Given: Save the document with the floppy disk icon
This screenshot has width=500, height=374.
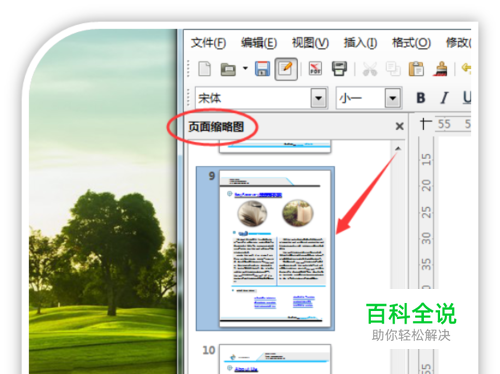Looking at the screenshot, I should click(x=262, y=69).
